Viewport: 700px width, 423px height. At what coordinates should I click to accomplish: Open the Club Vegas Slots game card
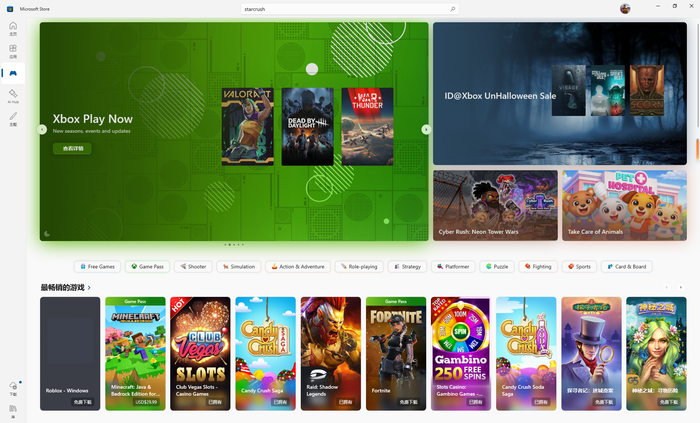click(200, 354)
